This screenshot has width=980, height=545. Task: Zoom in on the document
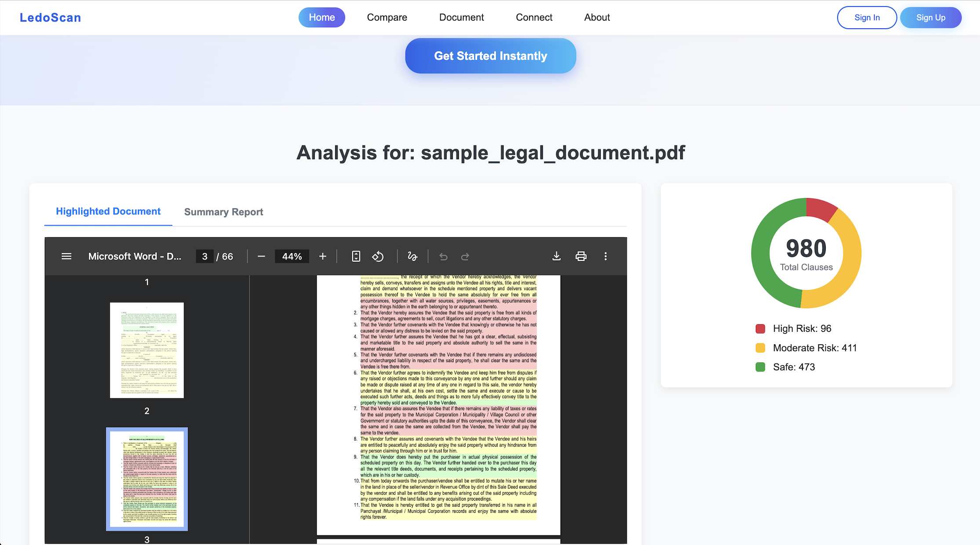tap(323, 256)
